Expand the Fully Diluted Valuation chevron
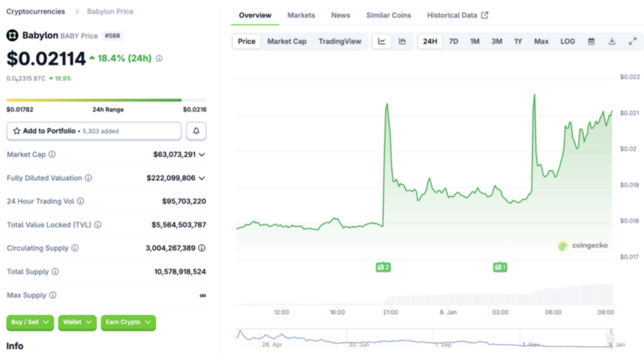 [x=202, y=178]
